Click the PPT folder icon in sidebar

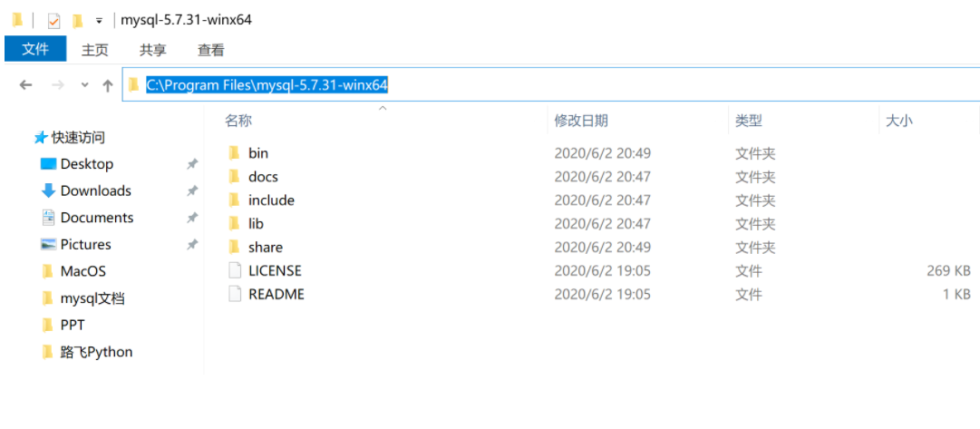pyautogui.click(x=47, y=326)
